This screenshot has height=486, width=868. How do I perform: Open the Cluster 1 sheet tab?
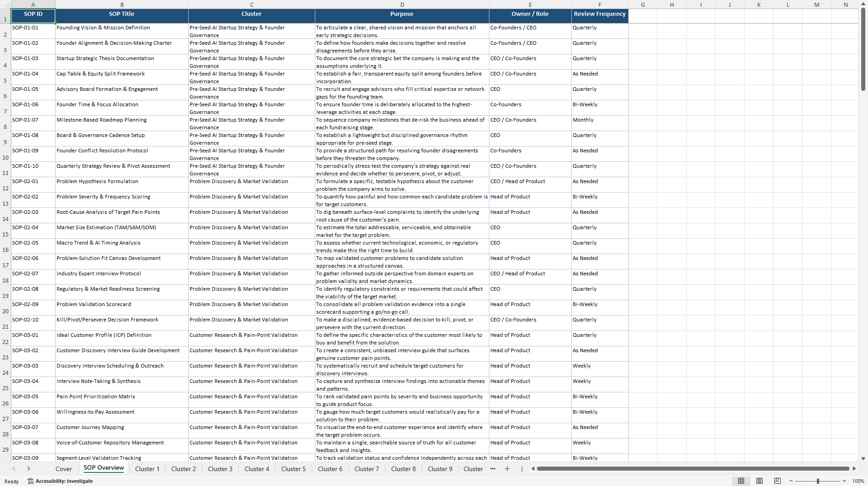tap(147, 469)
